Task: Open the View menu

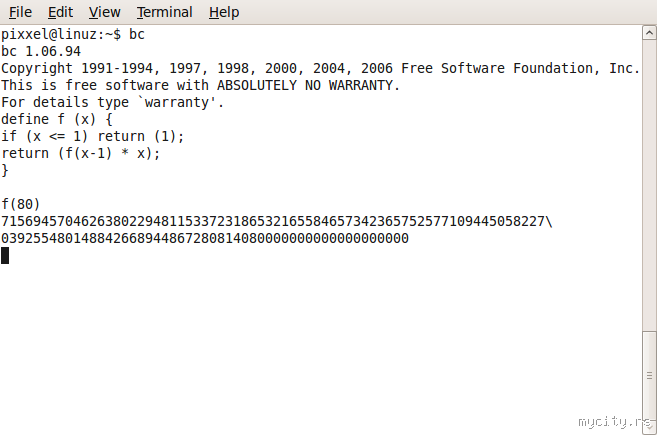Action: pyautogui.click(x=104, y=12)
